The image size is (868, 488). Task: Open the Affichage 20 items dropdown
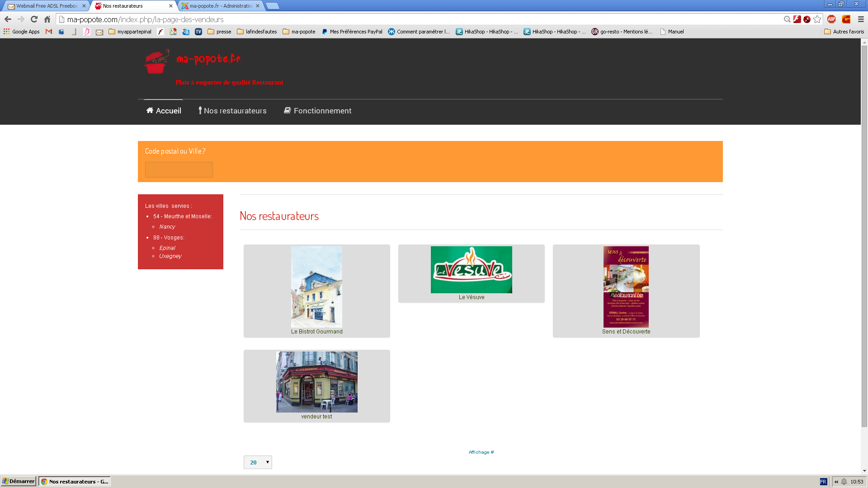point(258,462)
